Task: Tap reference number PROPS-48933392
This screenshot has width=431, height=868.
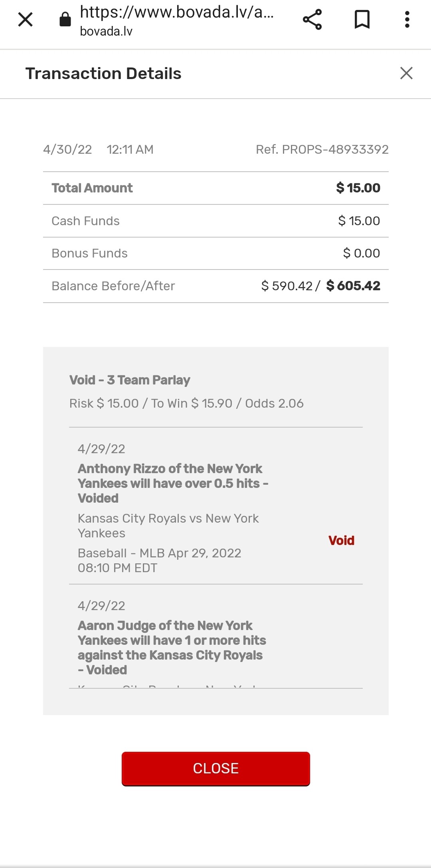Action: coord(322,149)
